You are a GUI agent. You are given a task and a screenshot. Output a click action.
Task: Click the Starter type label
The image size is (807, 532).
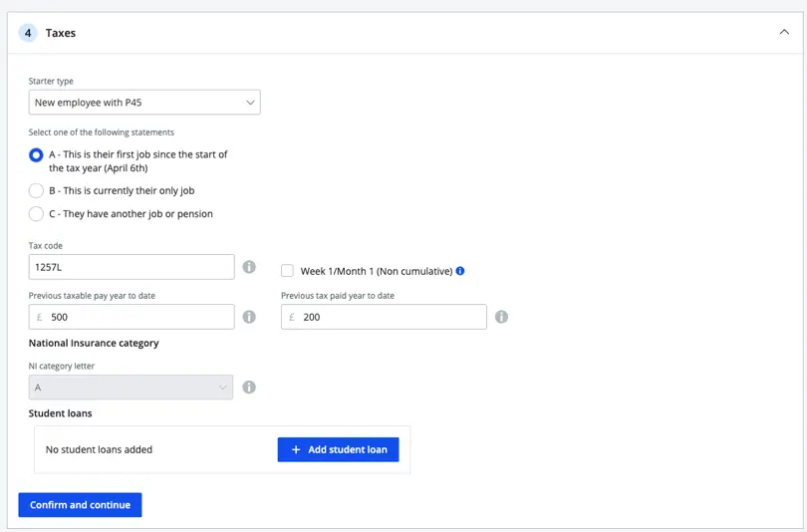(x=51, y=81)
